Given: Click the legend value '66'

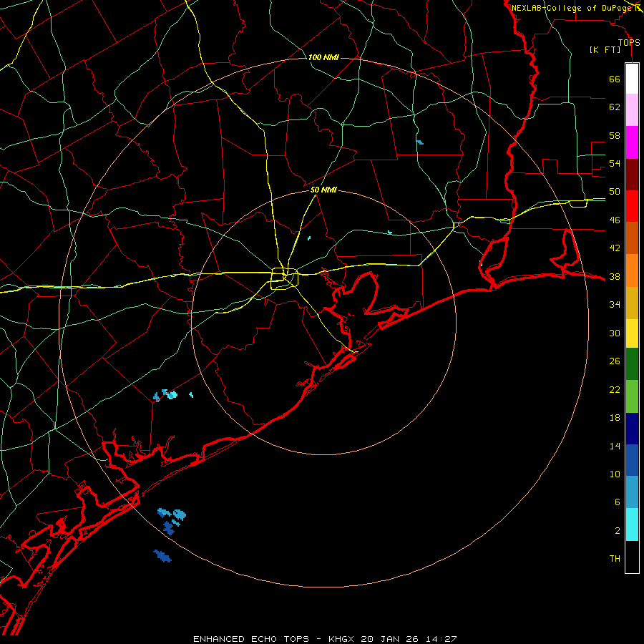Looking at the screenshot, I should pos(615,79).
